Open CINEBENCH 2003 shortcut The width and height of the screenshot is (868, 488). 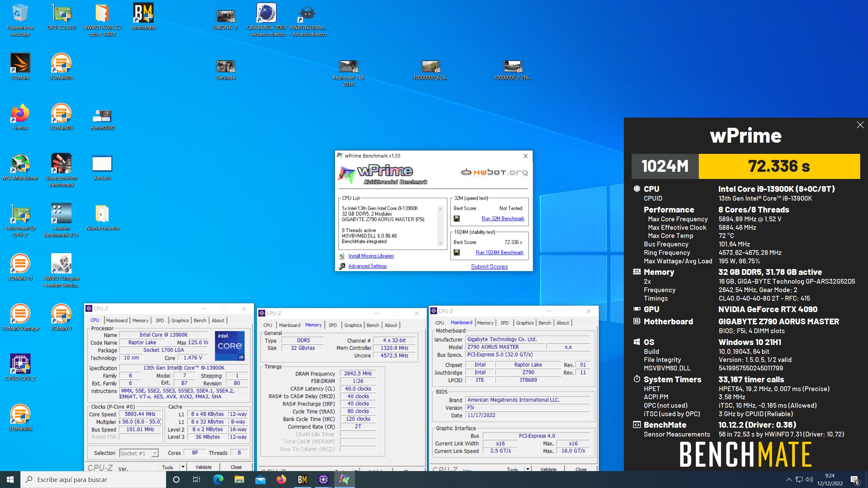pos(267,20)
